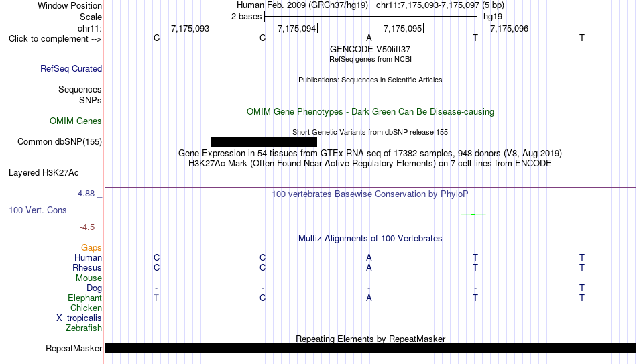Click the Window Position label
The image size is (637, 364).
pyautogui.click(x=70, y=5)
